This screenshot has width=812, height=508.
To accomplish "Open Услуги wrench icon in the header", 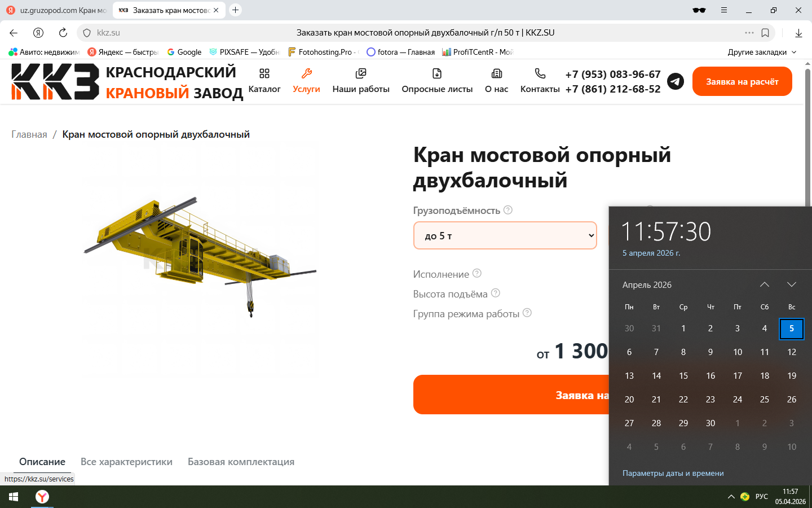I will (x=306, y=73).
